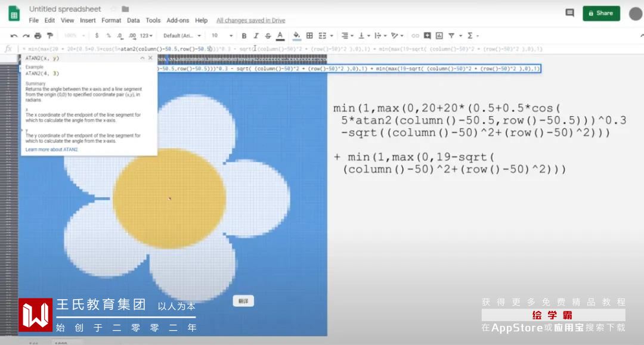Open the account avatar

coord(636,14)
